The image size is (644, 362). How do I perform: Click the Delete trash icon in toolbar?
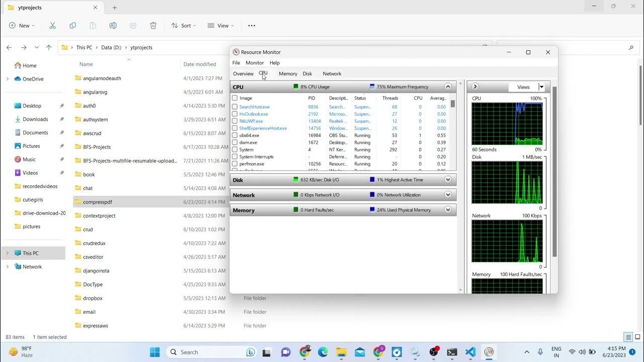(x=153, y=26)
